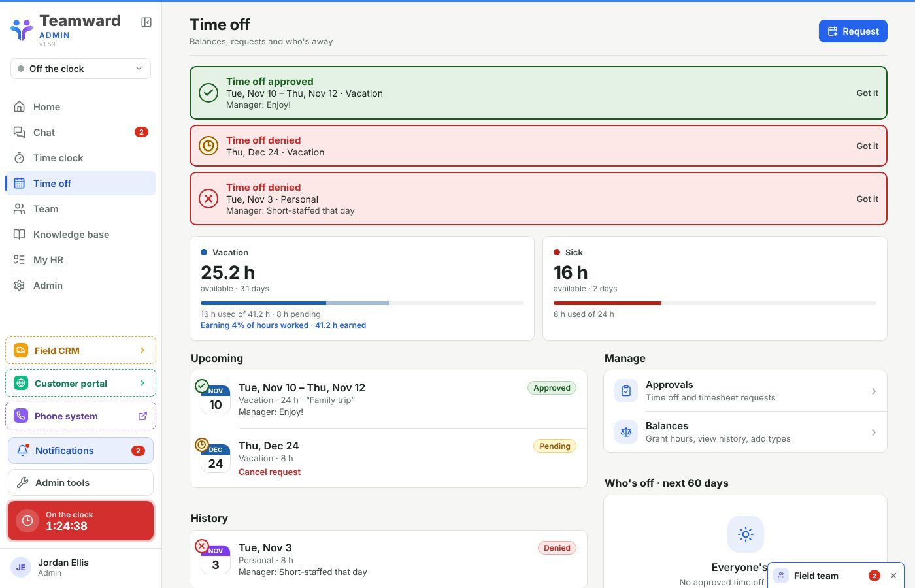Click the Earning 4% of hours worked text
The height and width of the screenshot is (588, 915).
click(x=283, y=325)
